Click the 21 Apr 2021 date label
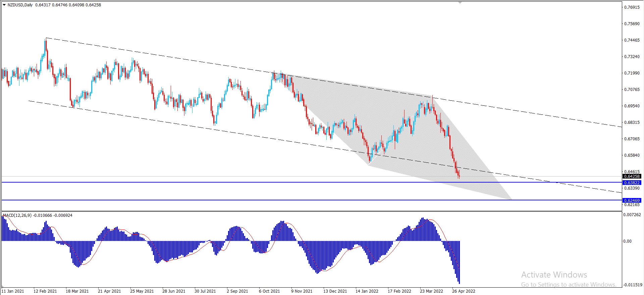This screenshot has height=295, width=644. pyautogui.click(x=109, y=291)
